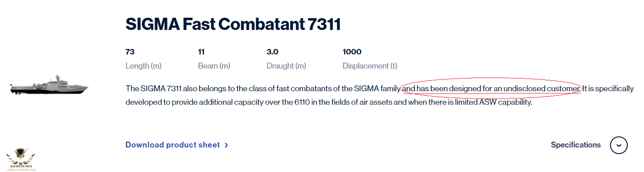Click the Length (m) label
The height and width of the screenshot is (172, 644).
click(143, 66)
